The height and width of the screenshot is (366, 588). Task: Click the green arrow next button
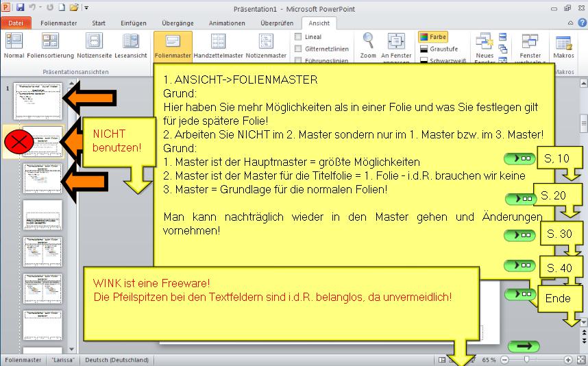[x=524, y=346]
